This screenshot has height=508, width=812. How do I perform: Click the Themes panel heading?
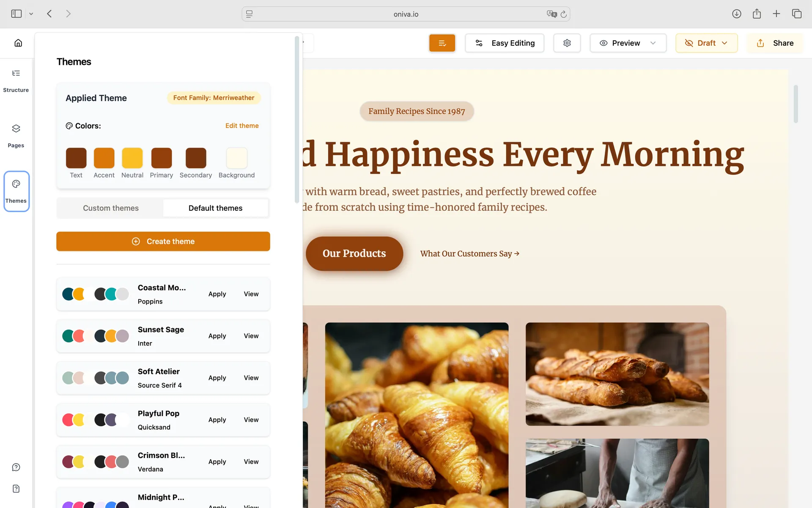tap(74, 62)
